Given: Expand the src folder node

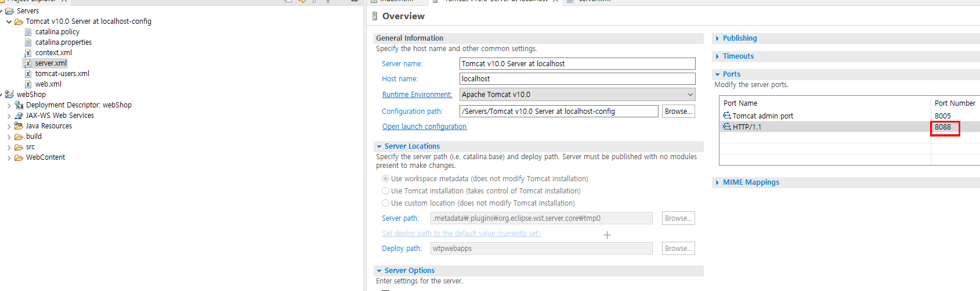Looking at the screenshot, I should [x=9, y=147].
